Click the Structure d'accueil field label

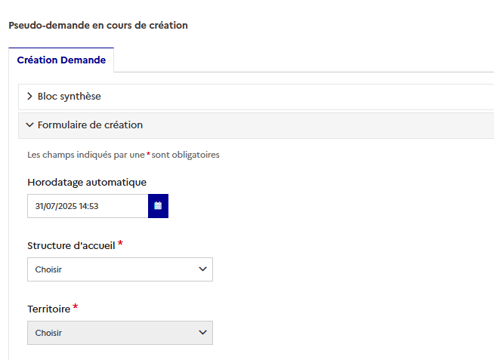(71, 246)
